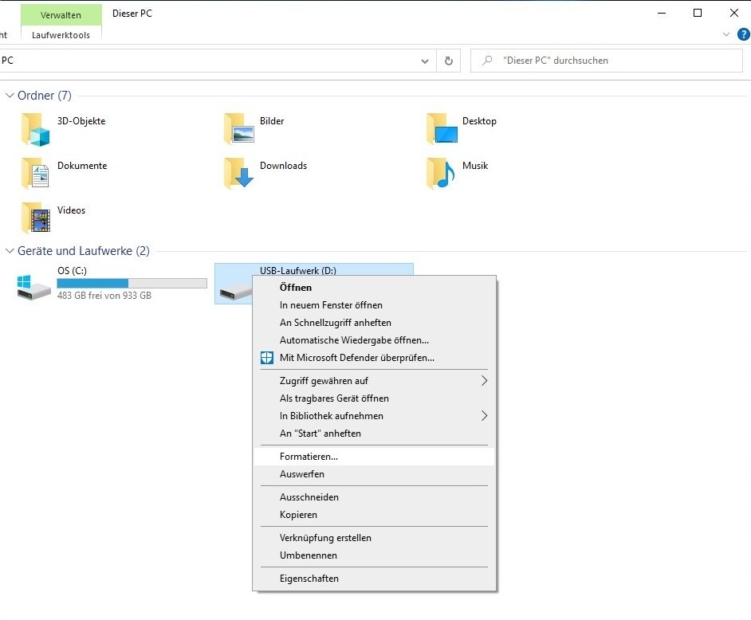Click the Microsoft Defender shield icon
751x620 pixels.
tap(267, 358)
